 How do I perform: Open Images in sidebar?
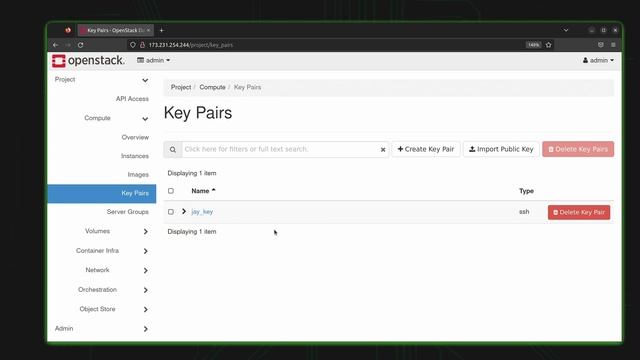pos(138,175)
